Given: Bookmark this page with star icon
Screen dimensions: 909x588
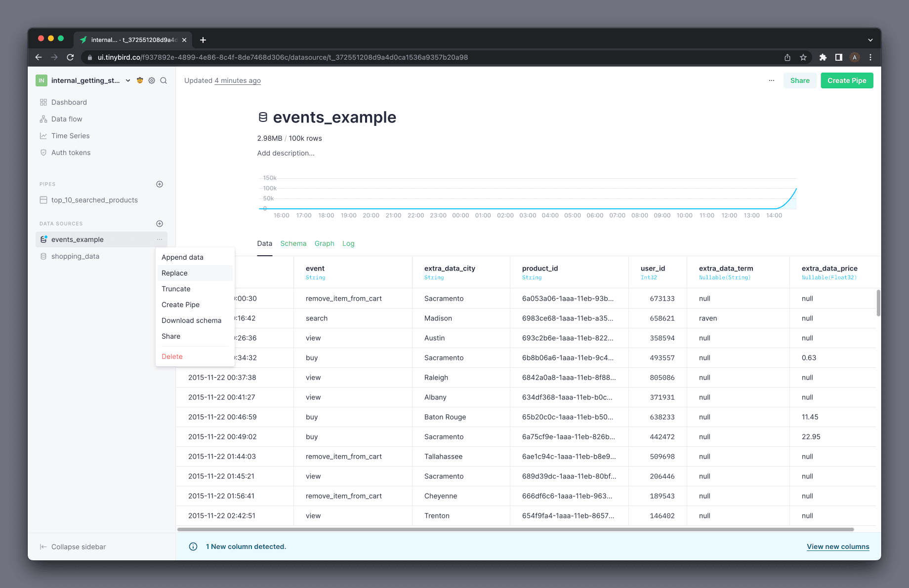Looking at the screenshot, I should (803, 57).
